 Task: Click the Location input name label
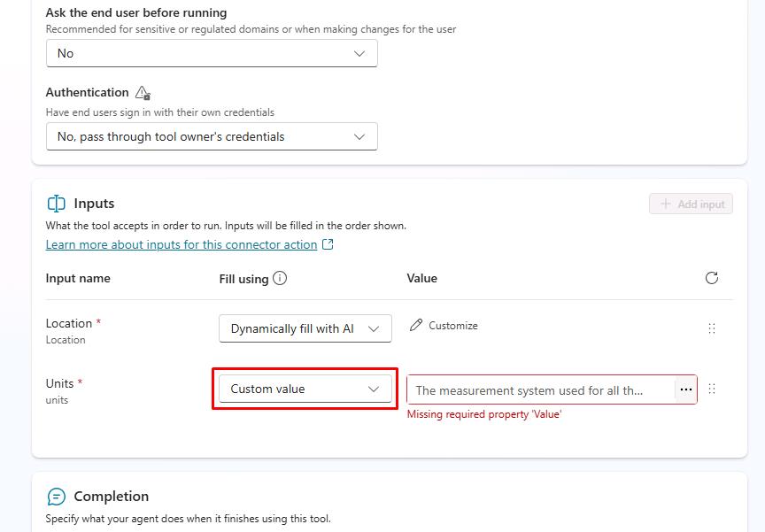tap(69, 323)
